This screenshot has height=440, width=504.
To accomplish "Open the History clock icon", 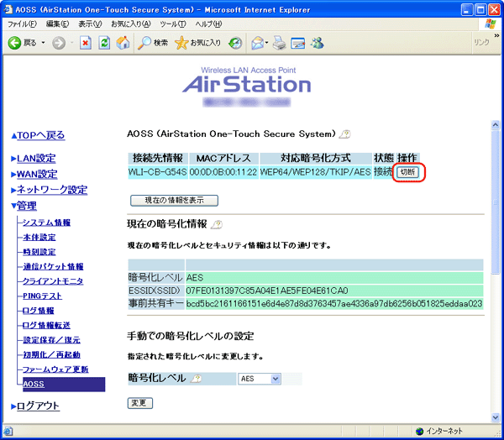I will (235, 43).
